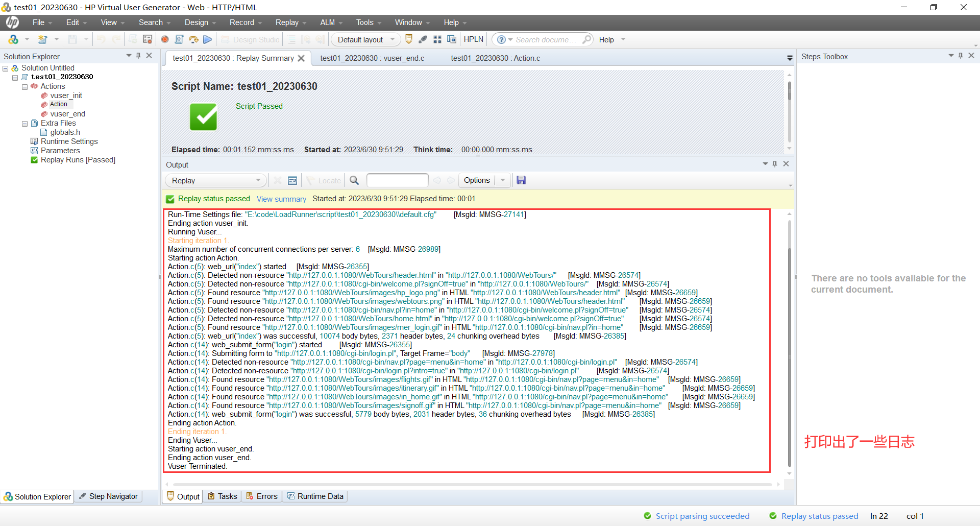Toggle auto-hide pin on Steps Toolbox panel
980x526 pixels.
(x=961, y=56)
